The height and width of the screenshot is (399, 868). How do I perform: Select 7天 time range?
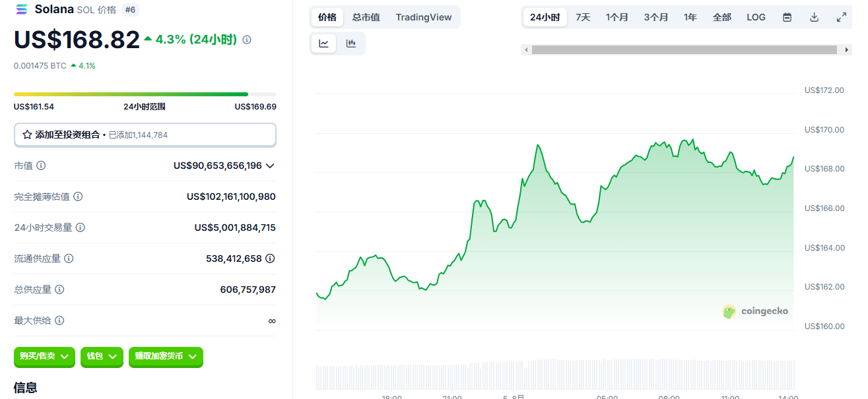click(584, 17)
